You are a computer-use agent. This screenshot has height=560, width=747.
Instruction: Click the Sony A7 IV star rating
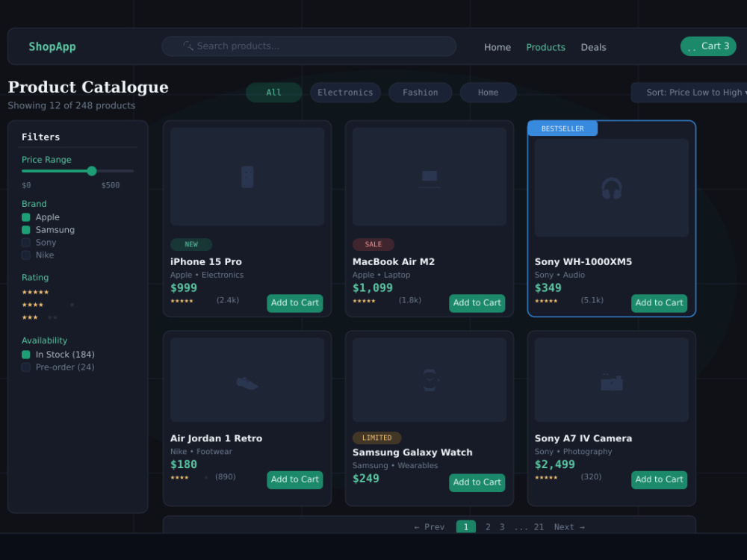click(546, 478)
